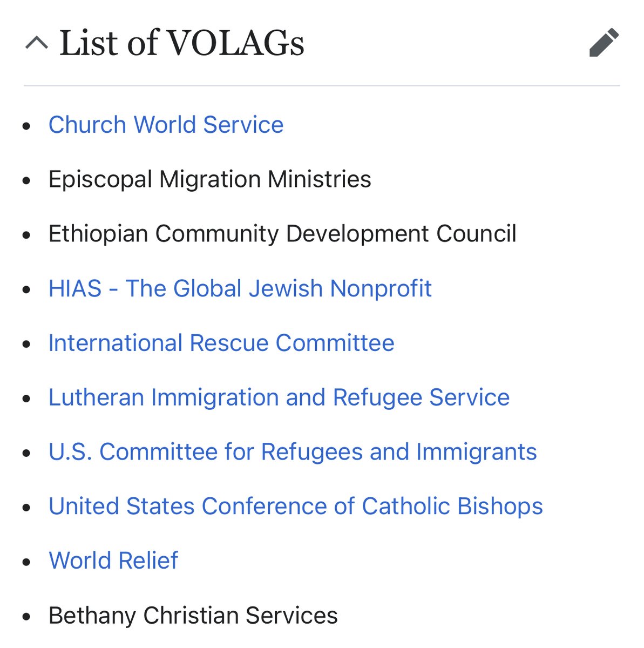Follow the International Rescue Committee link
The width and height of the screenshot is (644, 648).
coord(221,343)
